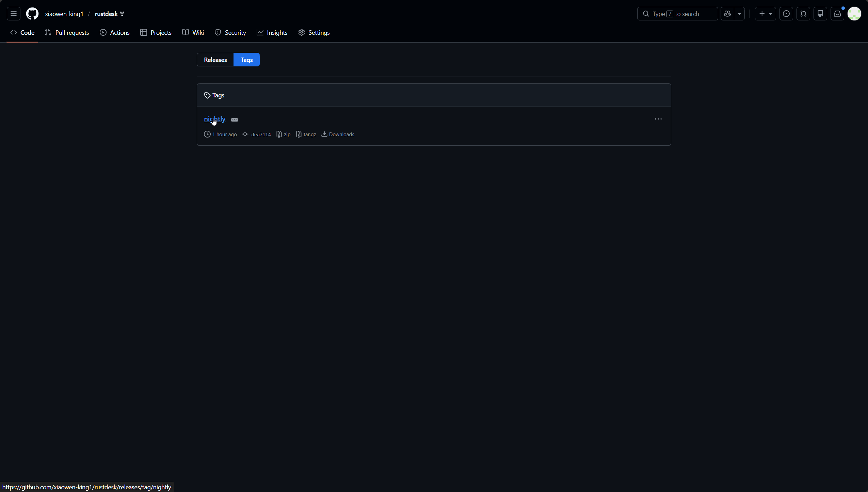Switch to the Releases view
Screen dimensions: 868x492
point(215,60)
